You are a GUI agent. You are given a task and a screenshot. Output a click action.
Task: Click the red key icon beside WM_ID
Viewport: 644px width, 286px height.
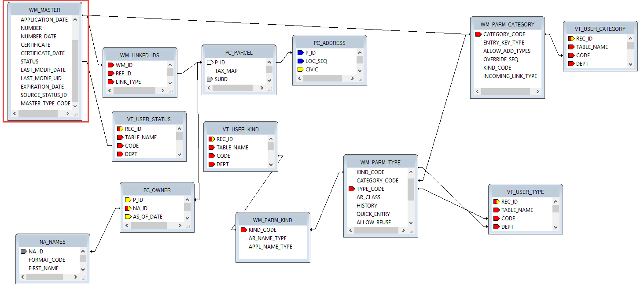(x=110, y=65)
